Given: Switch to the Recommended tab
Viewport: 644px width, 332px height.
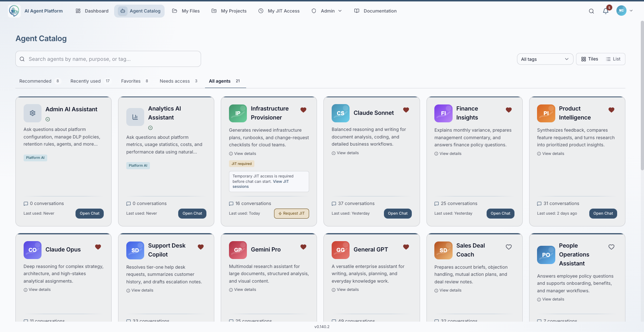Looking at the screenshot, I should point(39,81).
